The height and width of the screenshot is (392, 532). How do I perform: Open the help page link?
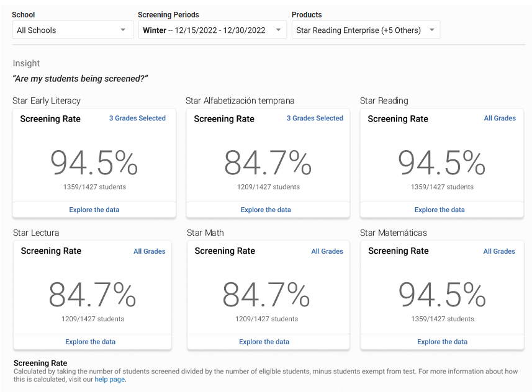pos(110,379)
